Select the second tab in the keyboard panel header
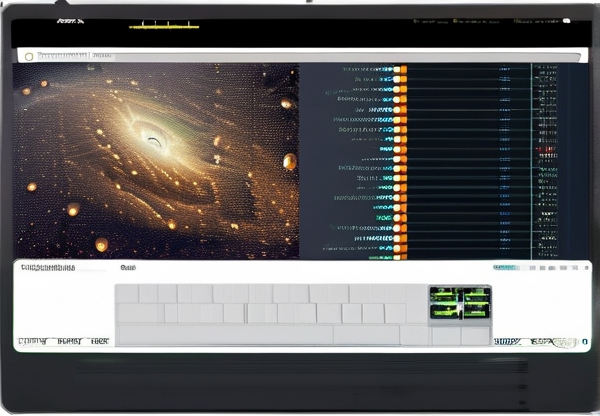 coord(128,268)
